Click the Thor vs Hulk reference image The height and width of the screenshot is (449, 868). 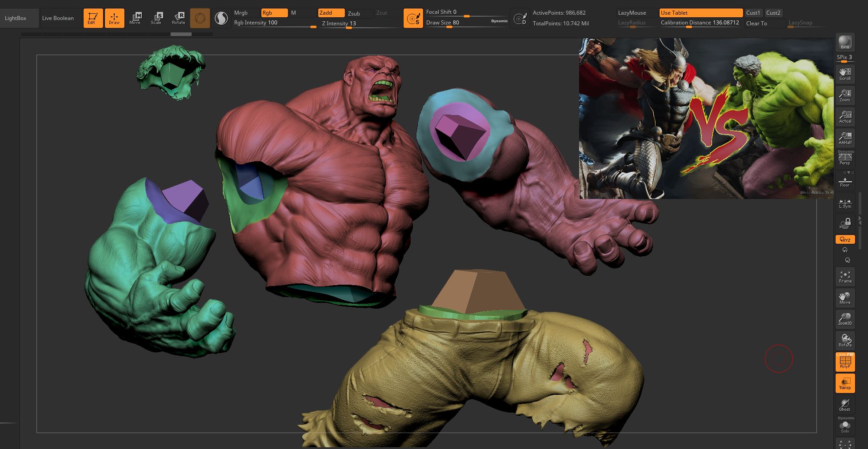point(706,118)
